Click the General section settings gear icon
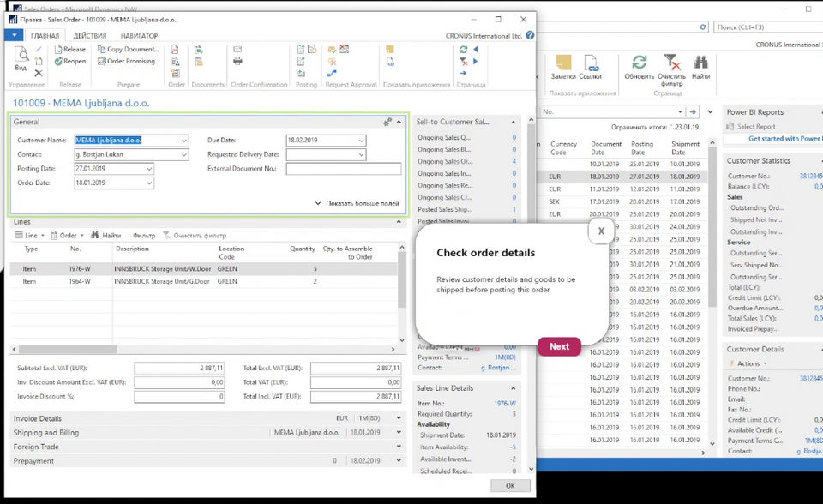Screen dimensions: 823x504 [387, 122]
